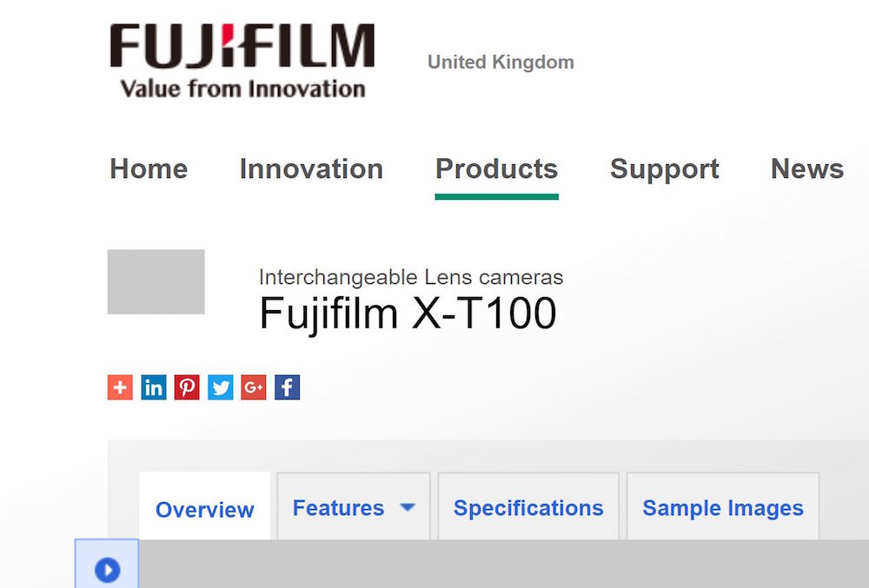Viewport: 869px width, 588px height.
Task: Open the Support menu
Action: coord(664,168)
